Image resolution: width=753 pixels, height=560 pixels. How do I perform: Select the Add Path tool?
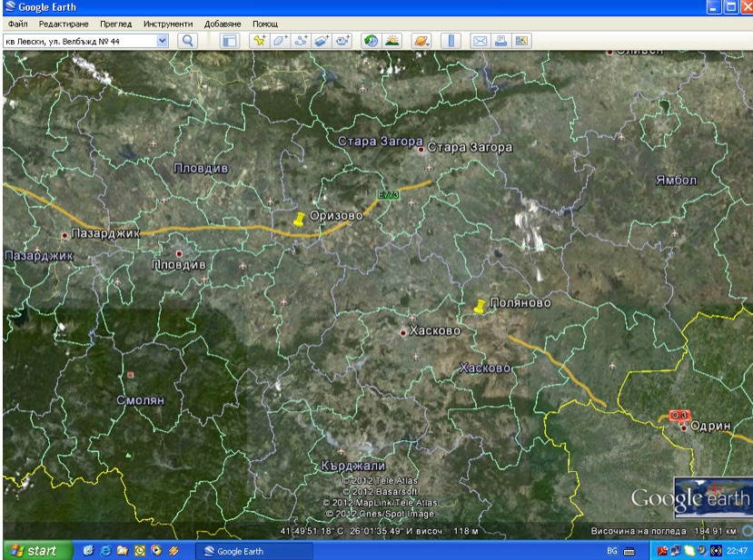[x=302, y=41]
